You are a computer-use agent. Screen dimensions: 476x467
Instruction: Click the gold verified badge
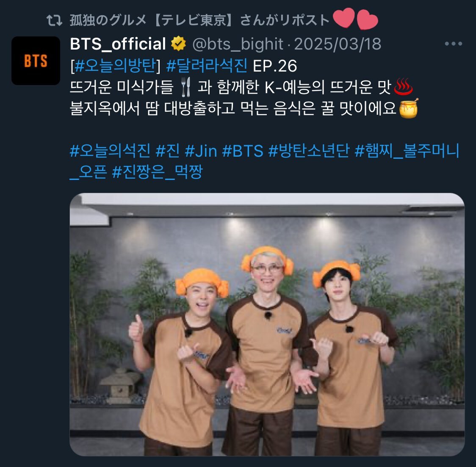[179, 43]
